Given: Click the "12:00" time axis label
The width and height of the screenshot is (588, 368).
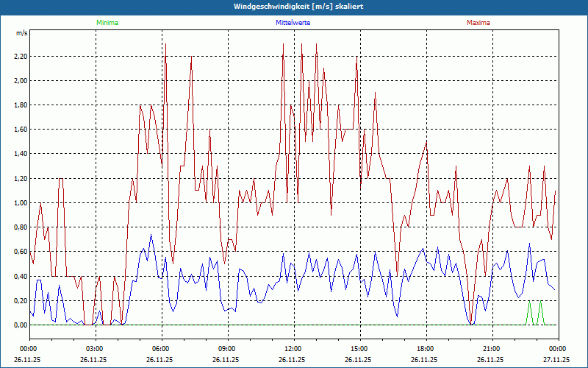Looking at the screenshot, I should 293,349.
